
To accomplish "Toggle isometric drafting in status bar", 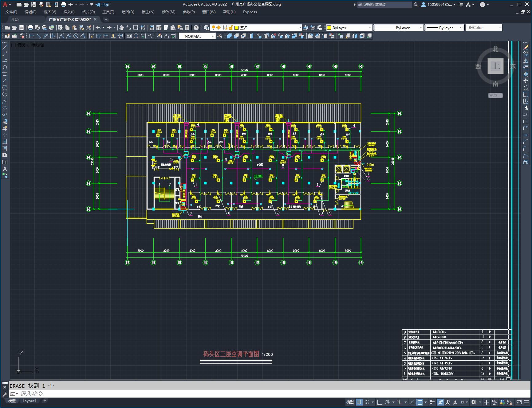I will tap(400, 402).
